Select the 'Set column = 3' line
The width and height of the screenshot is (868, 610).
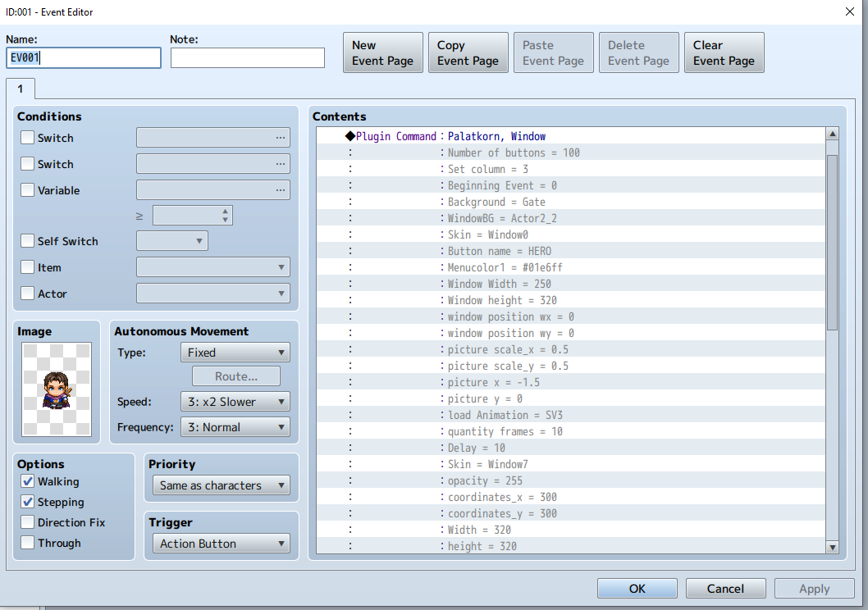(571, 169)
